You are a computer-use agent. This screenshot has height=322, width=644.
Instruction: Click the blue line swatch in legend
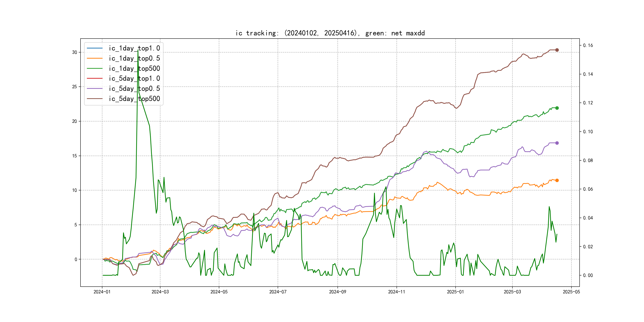[94, 48]
